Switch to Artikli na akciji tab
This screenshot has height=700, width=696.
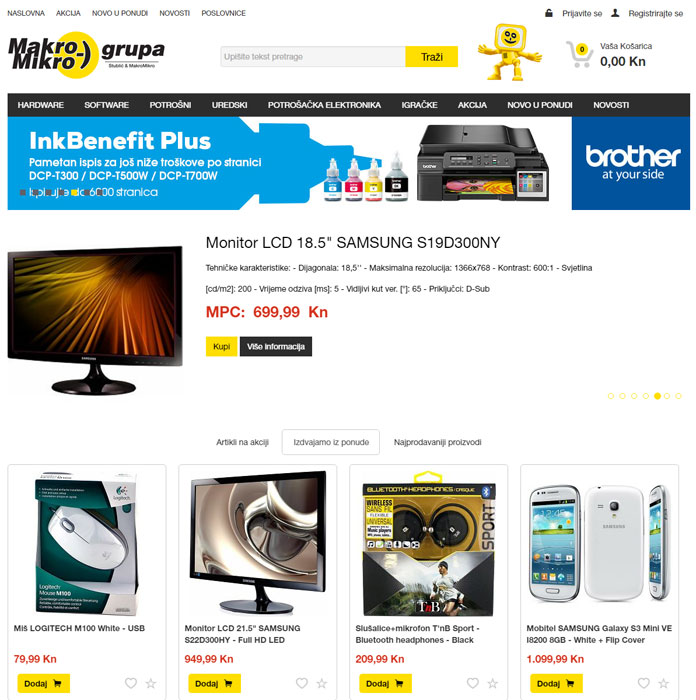(x=242, y=442)
